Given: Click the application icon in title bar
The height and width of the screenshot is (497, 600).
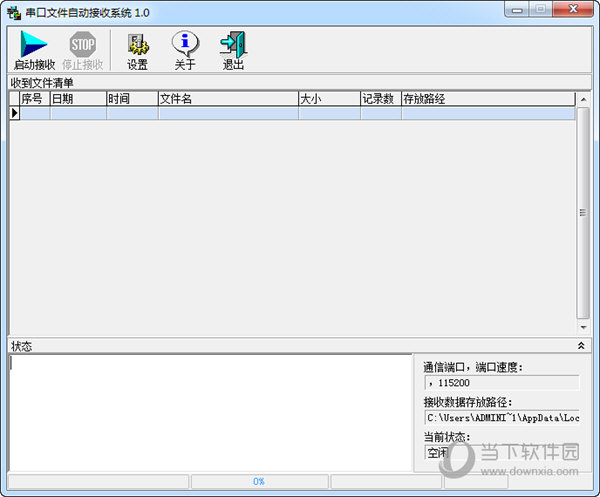Looking at the screenshot, I should pos(13,10).
